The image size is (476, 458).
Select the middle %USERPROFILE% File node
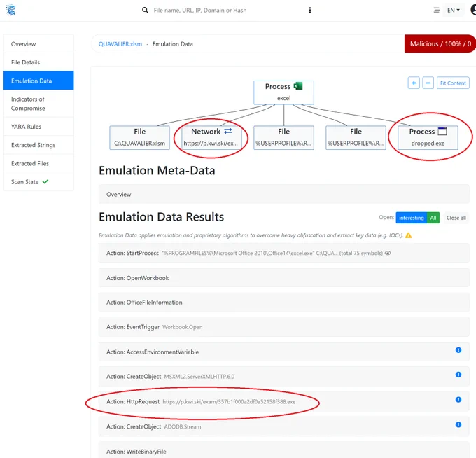[283, 137]
